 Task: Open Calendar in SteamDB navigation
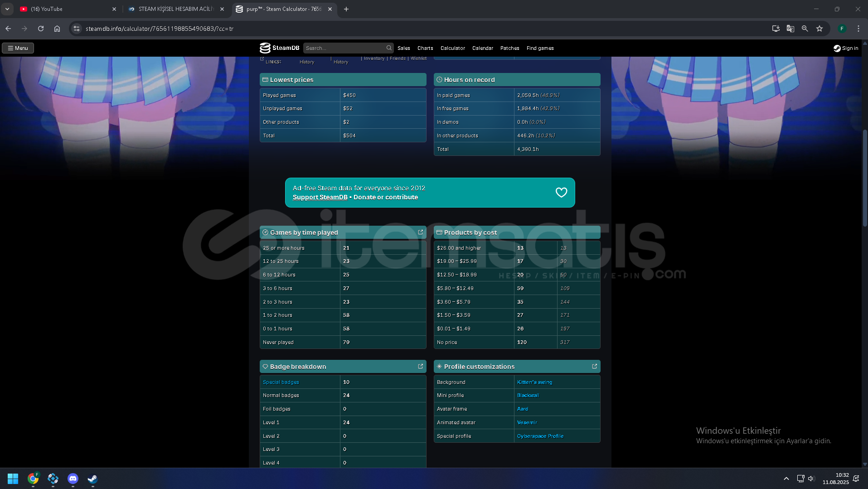pyautogui.click(x=483, y=48)
